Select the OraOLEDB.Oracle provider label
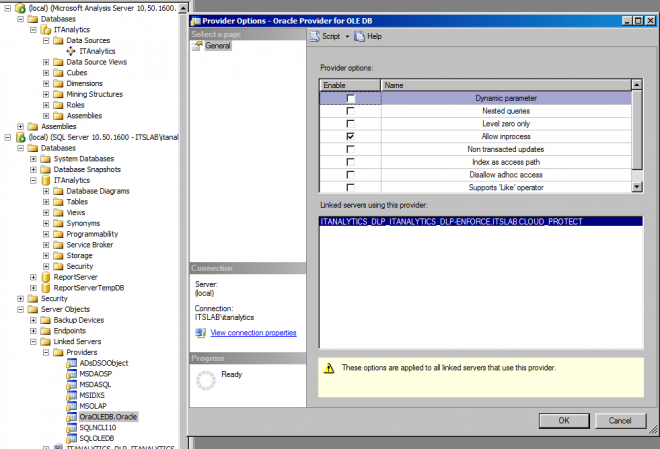 pos(108,417)
